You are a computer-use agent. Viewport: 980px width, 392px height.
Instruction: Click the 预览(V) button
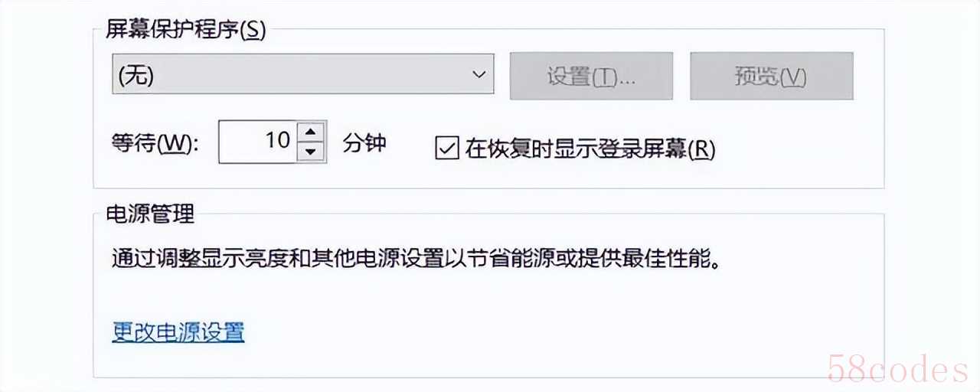click(x=771, y=76)
